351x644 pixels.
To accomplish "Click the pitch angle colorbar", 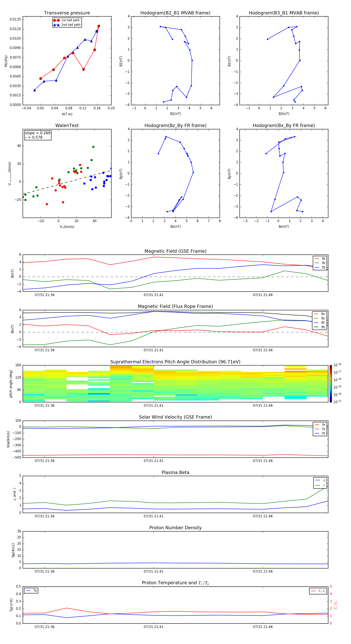I will 331,384.
